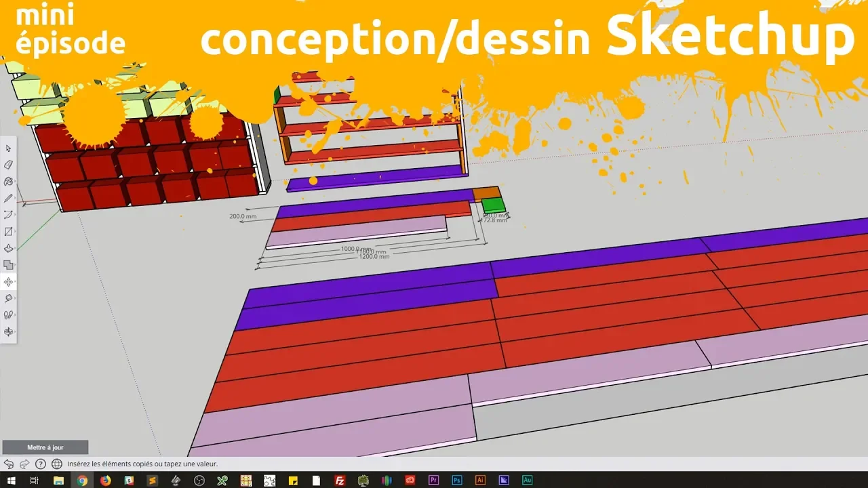The height and width of the screenshot is (488, 868).
Task: Select the Walk footprints tool
Action: [9, 315]
